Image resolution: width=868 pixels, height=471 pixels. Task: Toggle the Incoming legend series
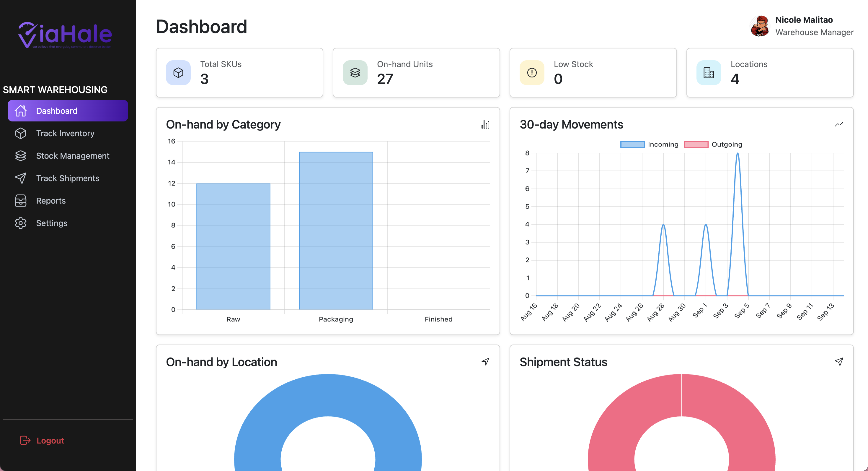tap(649, 144)
